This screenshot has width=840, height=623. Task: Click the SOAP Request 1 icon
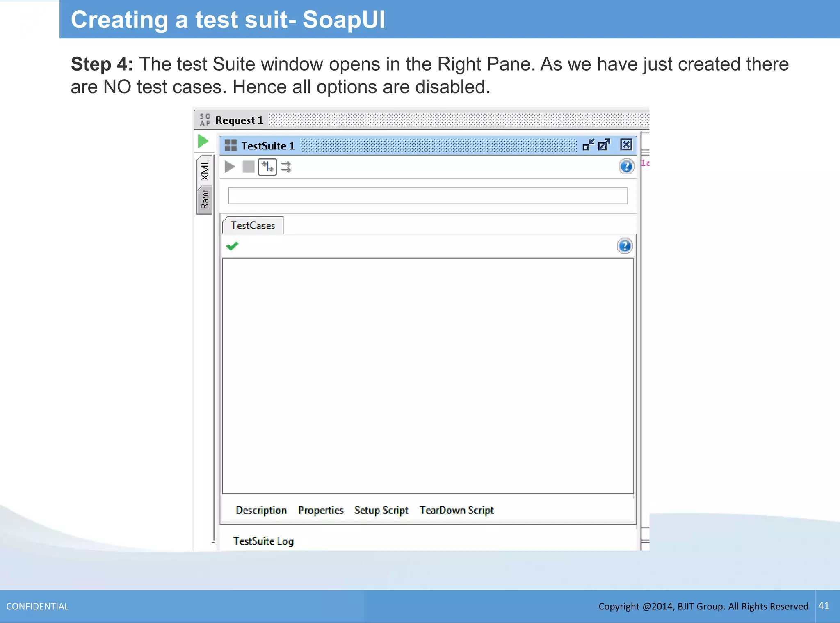(x=205, y=120)
